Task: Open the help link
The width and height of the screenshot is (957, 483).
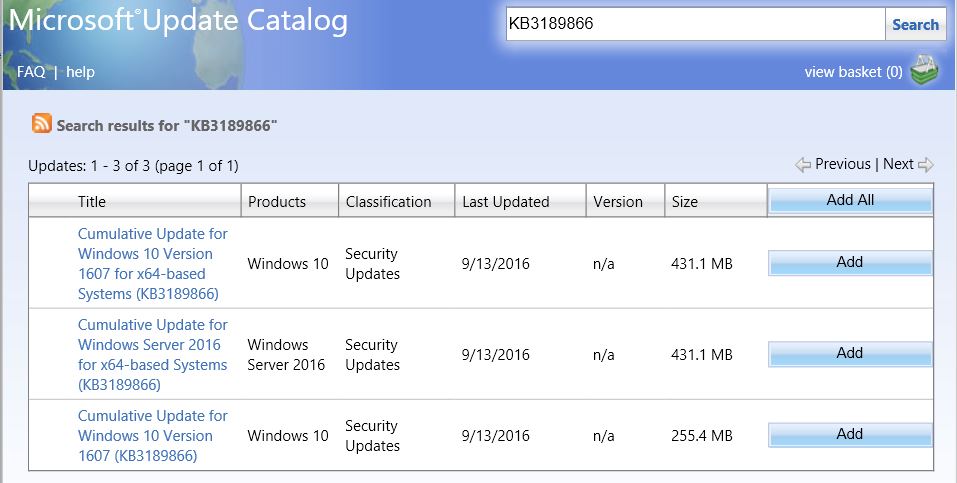Action: click(x=81, y=71)
